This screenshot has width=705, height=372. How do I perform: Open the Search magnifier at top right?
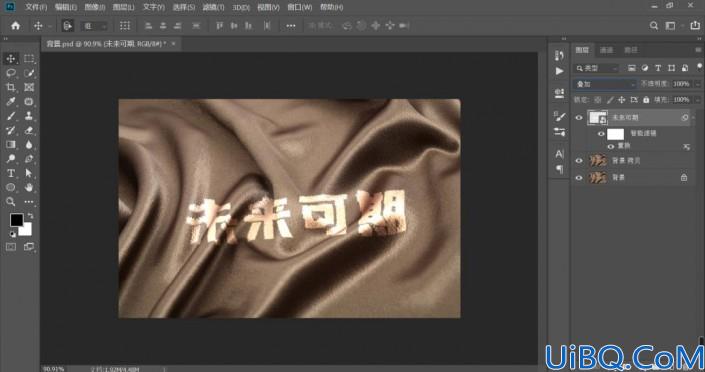654,26
